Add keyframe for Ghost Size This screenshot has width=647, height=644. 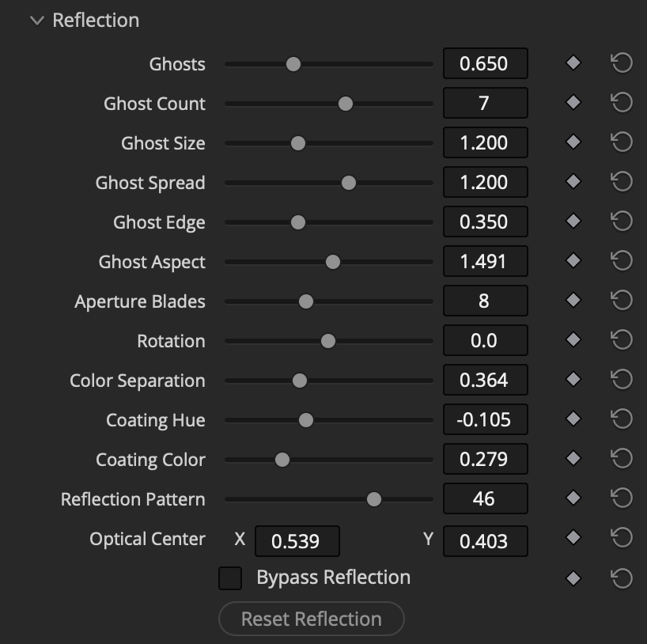click(x=573, y=142)
